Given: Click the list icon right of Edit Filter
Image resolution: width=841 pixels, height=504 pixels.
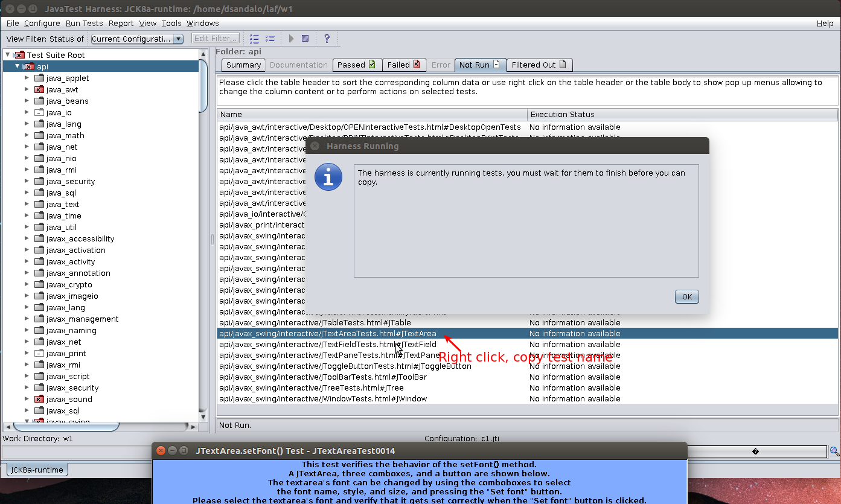Looking at the screenshot, I should coord(254,39).
